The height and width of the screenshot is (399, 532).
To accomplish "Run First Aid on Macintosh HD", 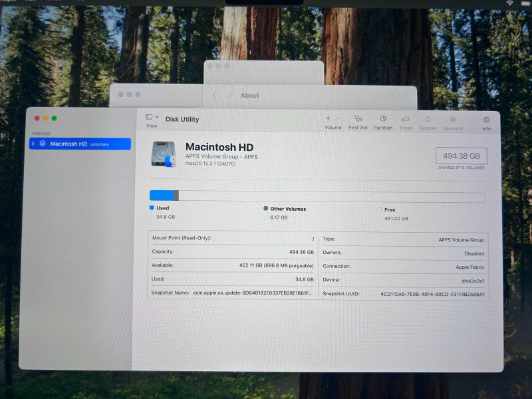I will (358, 122).
